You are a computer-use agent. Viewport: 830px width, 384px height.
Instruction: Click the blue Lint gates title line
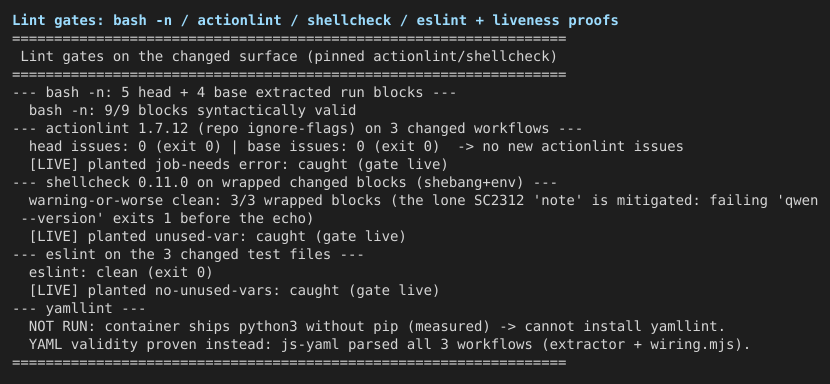315,21
